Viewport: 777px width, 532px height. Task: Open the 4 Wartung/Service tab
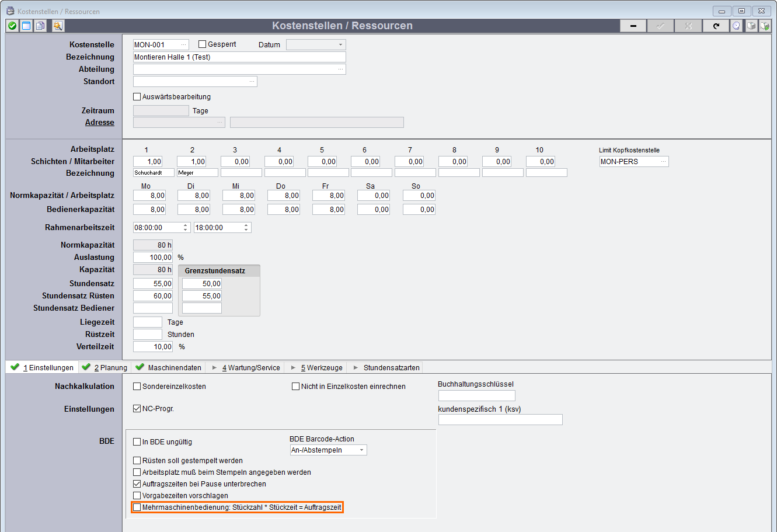coord(246,367)
